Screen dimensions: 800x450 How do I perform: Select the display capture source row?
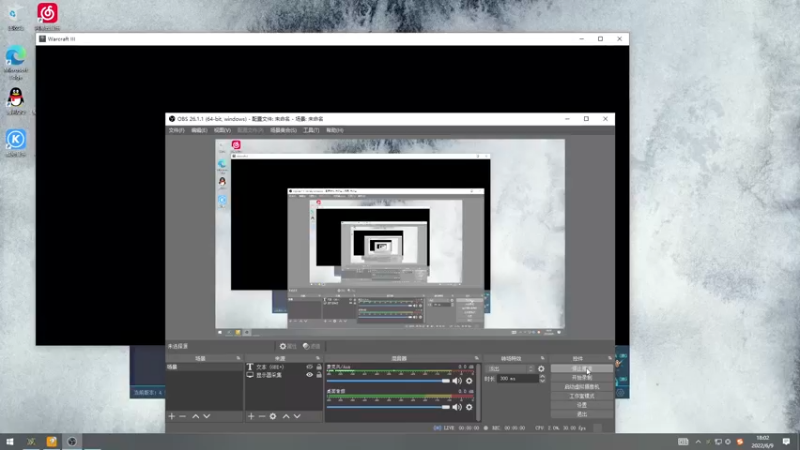coord(284,375)
